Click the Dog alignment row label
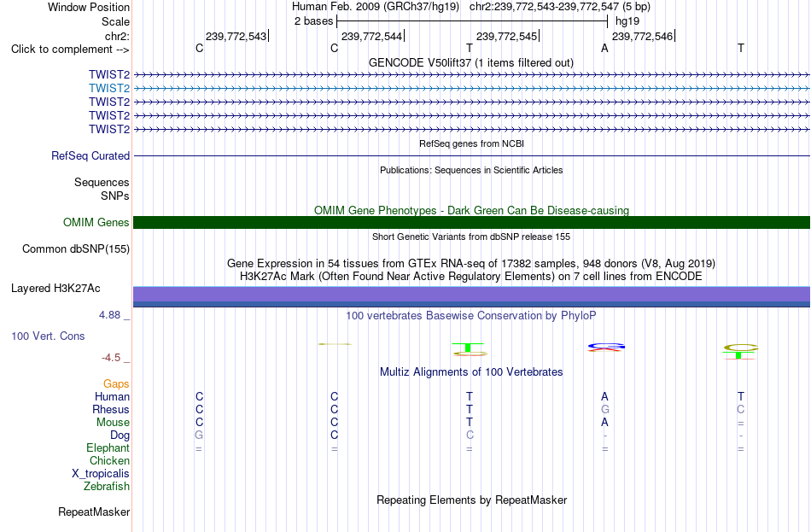 (x=120, y=436)
